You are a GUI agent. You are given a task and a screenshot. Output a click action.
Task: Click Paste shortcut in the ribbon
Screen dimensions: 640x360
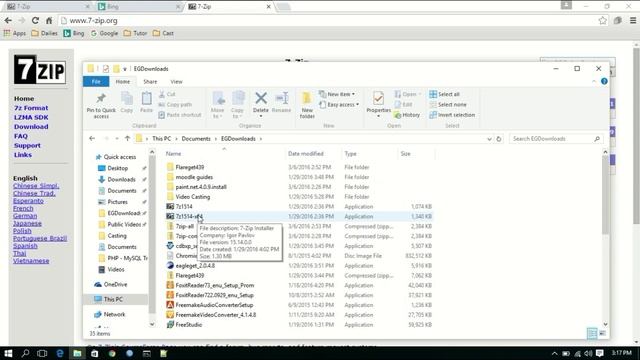tap(180, 115)
